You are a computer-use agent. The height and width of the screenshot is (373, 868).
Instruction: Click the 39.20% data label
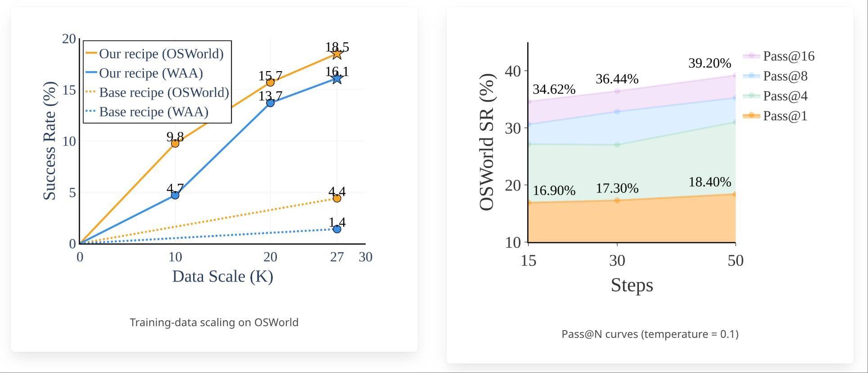[710, 63]
